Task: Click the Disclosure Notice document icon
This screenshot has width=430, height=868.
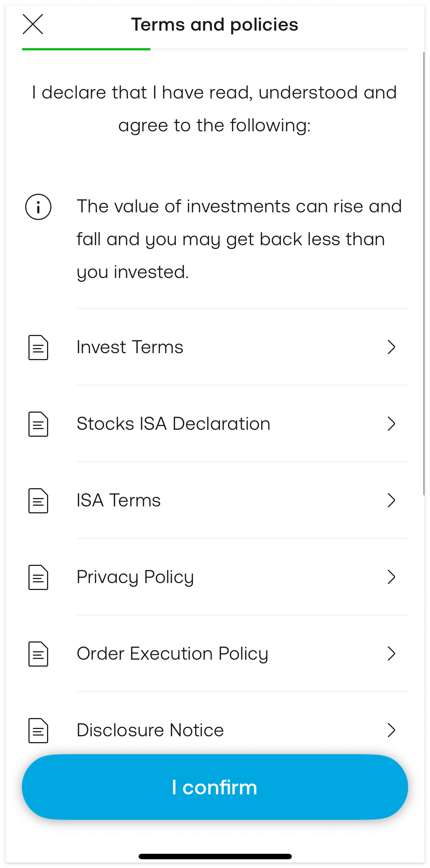Action: 38,730
